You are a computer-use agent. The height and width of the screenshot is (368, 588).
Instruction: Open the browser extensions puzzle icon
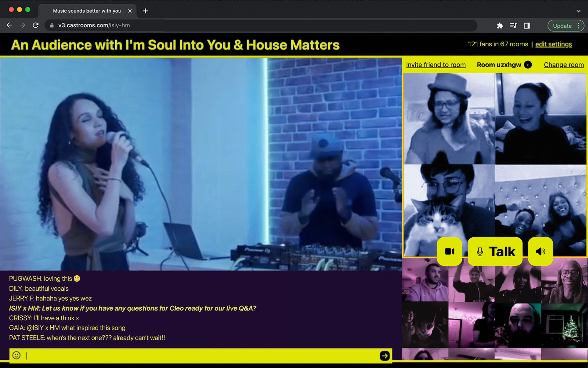point(500,25)
